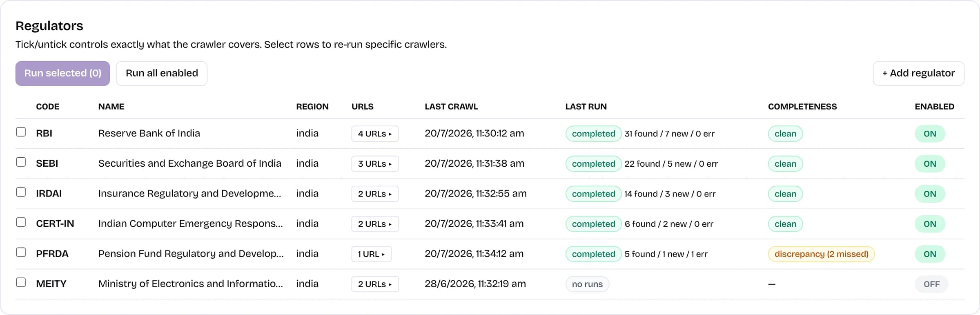Click the PFRDA completed status badge
This screenshot has height=315, width=980.
click(593, 254)
